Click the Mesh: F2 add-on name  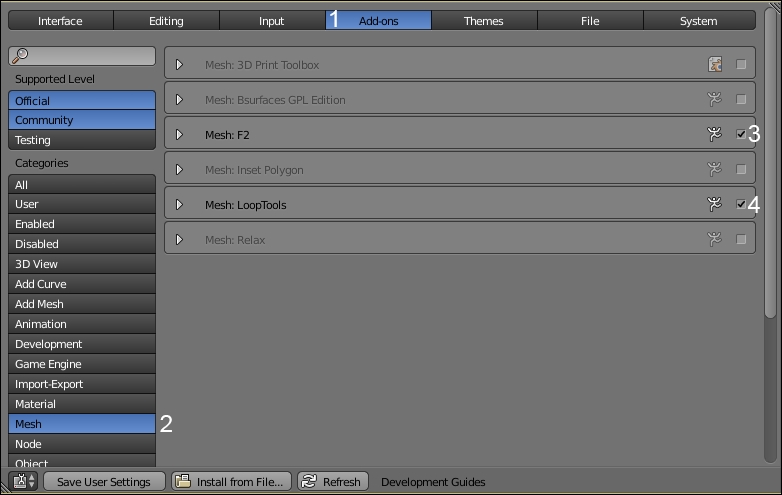coord(227,135)
